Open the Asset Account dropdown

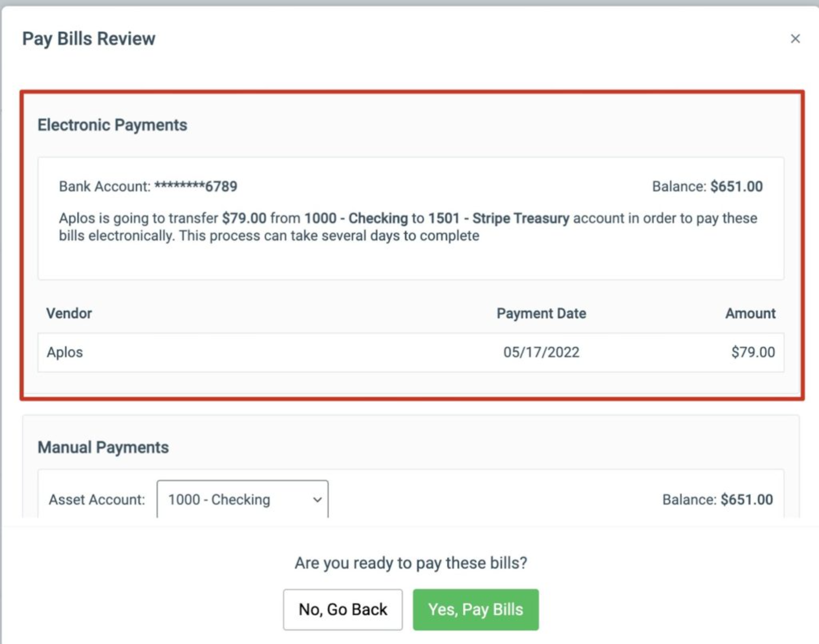pos(242,499)
